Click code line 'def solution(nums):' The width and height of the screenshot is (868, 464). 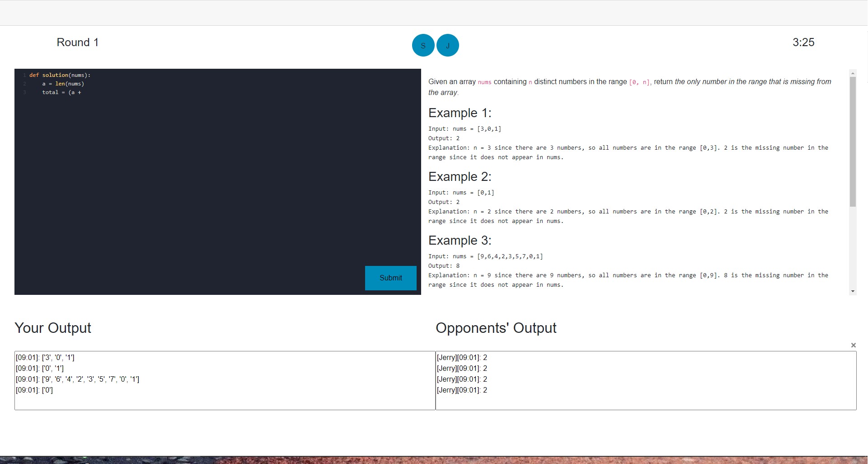[x=60, y=75]
